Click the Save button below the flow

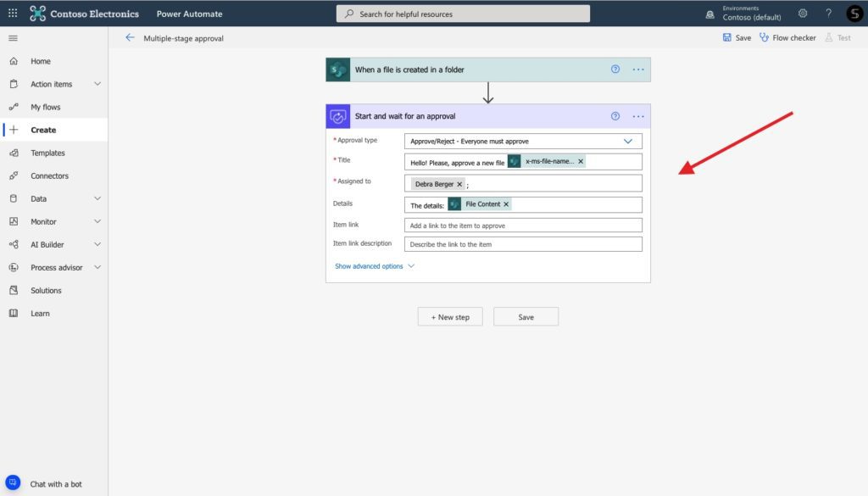(526, 316)
